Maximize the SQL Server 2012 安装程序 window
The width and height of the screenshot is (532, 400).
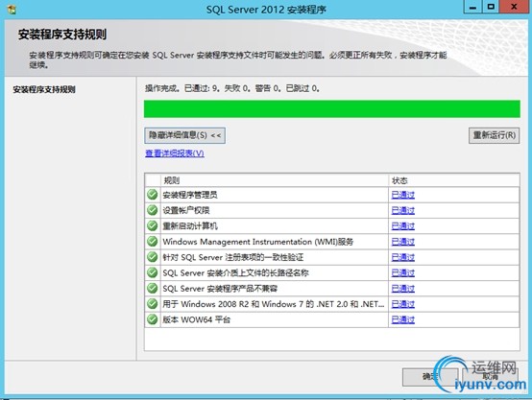coord(491,7)
